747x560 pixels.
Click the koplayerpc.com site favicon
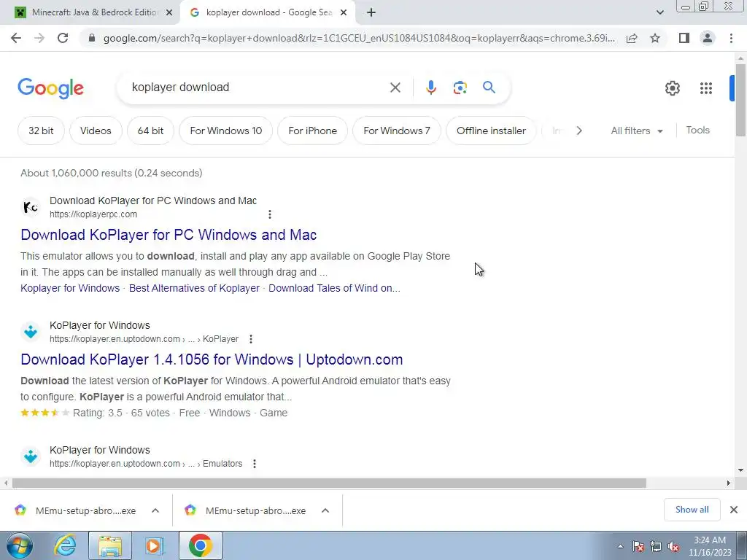(x=31, y=207)
